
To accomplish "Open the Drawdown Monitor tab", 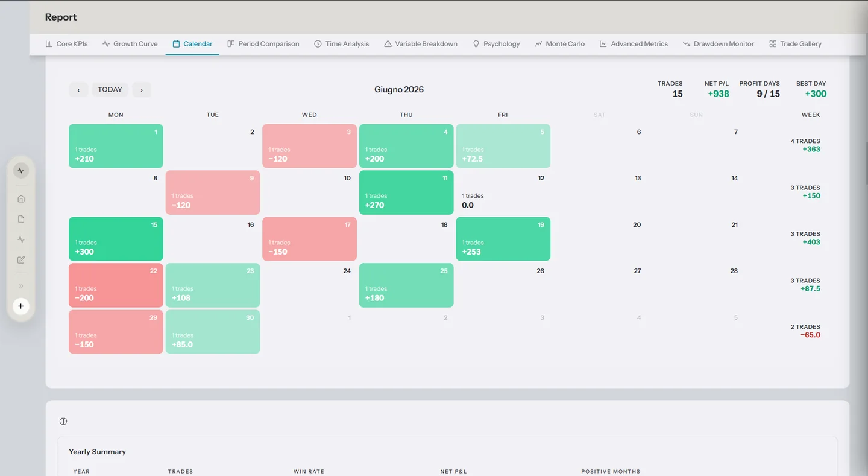I will (x=719, y=44).
